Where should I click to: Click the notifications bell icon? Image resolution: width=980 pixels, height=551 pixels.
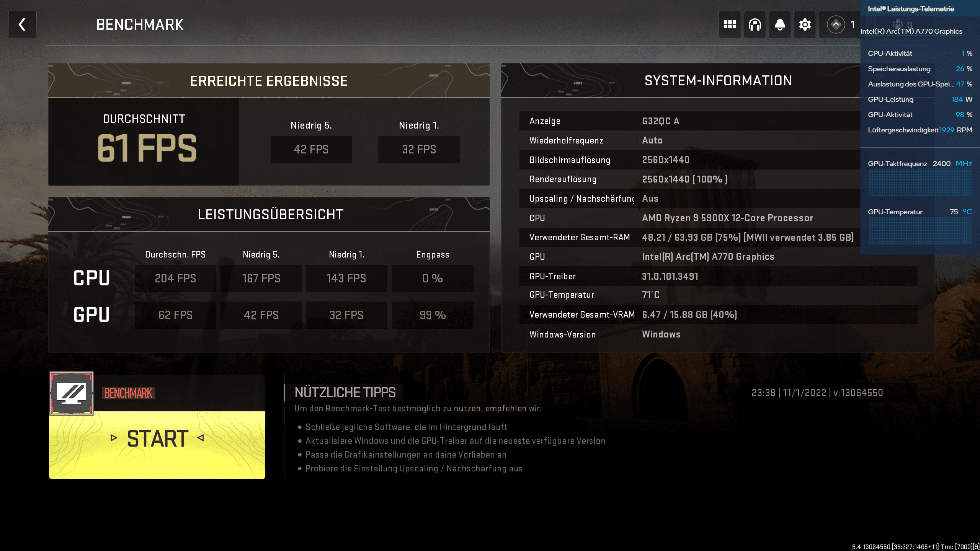(779, 24)
